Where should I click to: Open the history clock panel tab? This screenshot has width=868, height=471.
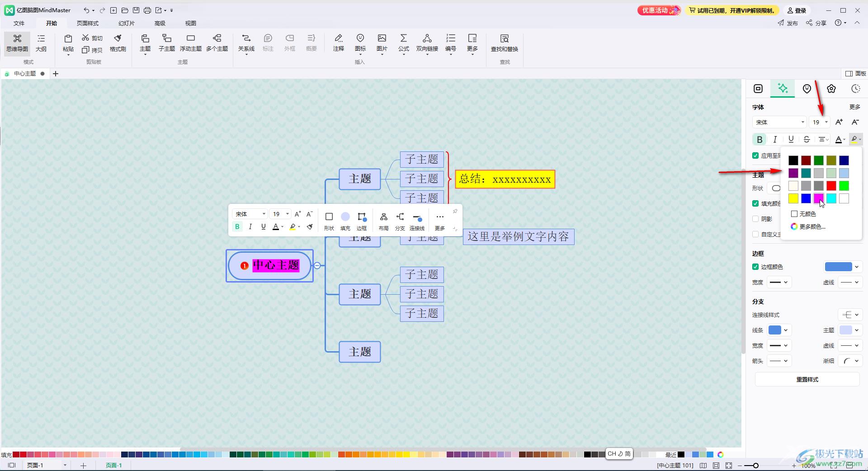(x=856, y=89)
